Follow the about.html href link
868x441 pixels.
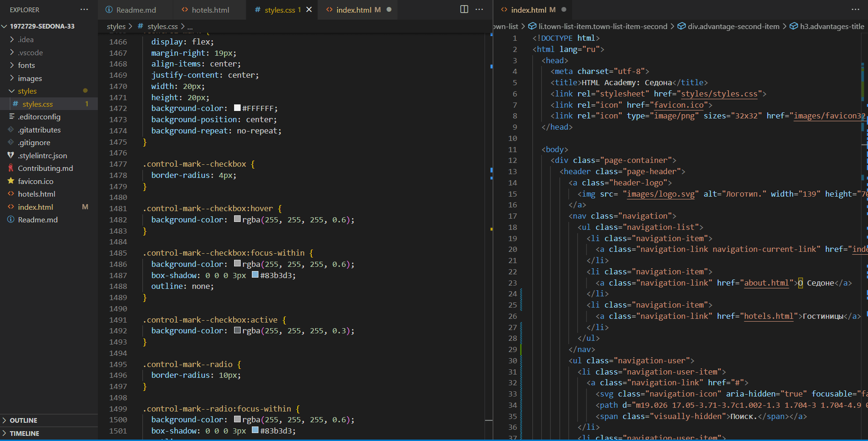[766, 283]
